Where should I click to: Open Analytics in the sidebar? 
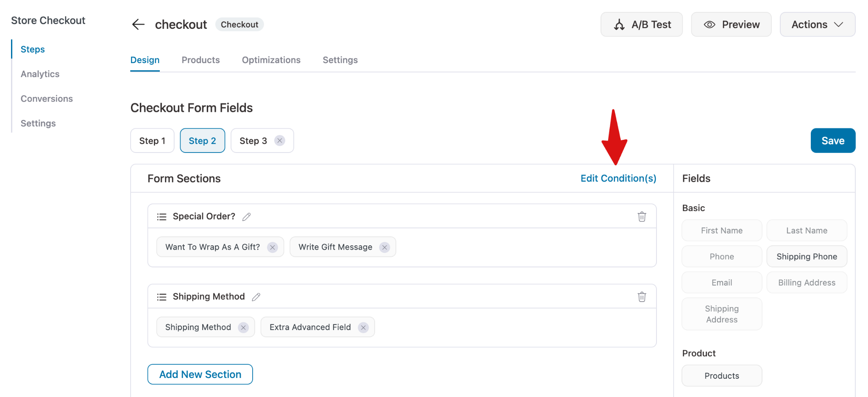(x=40, y=74)
